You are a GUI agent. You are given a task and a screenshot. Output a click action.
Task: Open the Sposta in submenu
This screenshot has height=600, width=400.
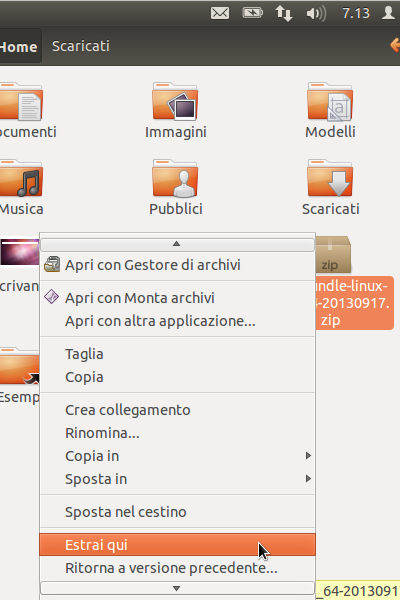pos(177,479)
